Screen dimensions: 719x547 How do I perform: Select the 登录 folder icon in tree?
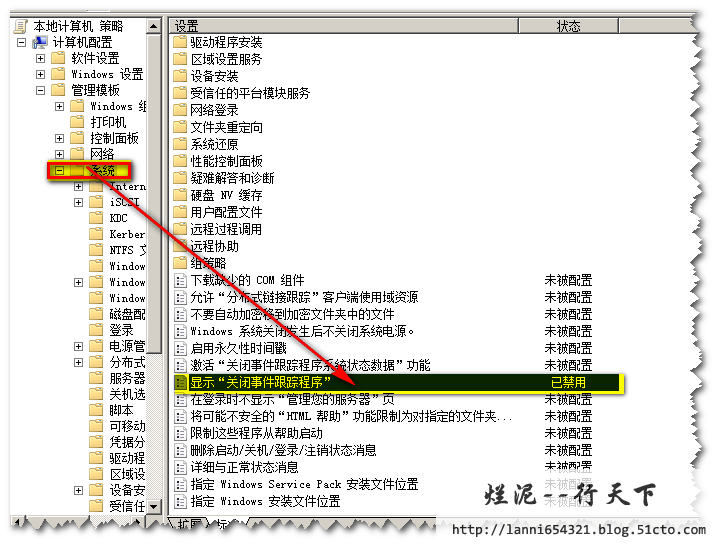coord(96,330)
